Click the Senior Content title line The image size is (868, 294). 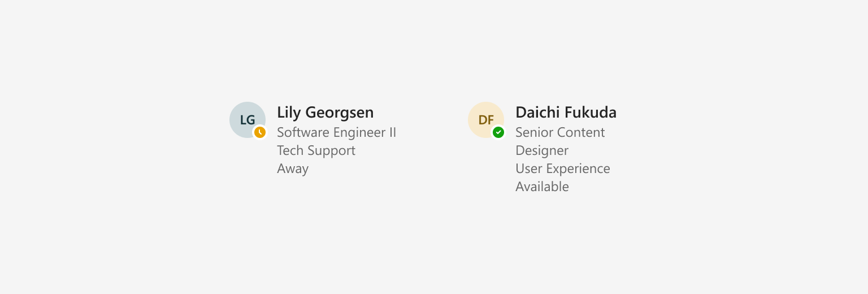pos(560,133)
